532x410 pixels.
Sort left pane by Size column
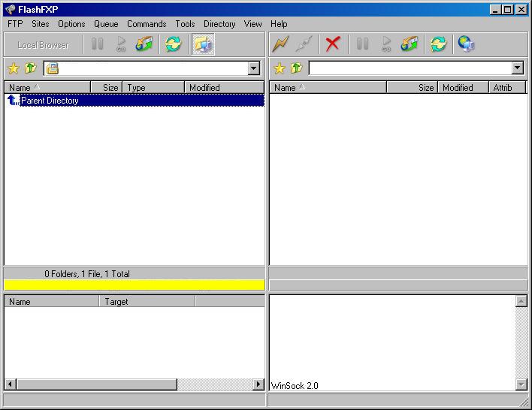106,88
